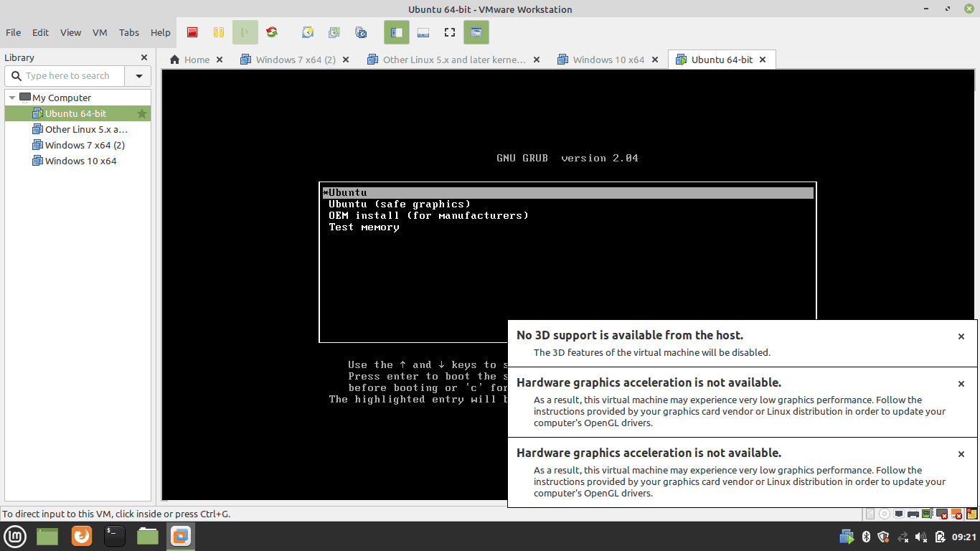Open the Snapshot Manager toolbar icon
Image resolution: width=980 pixels, height=551 pixels.
coord(361,32)
